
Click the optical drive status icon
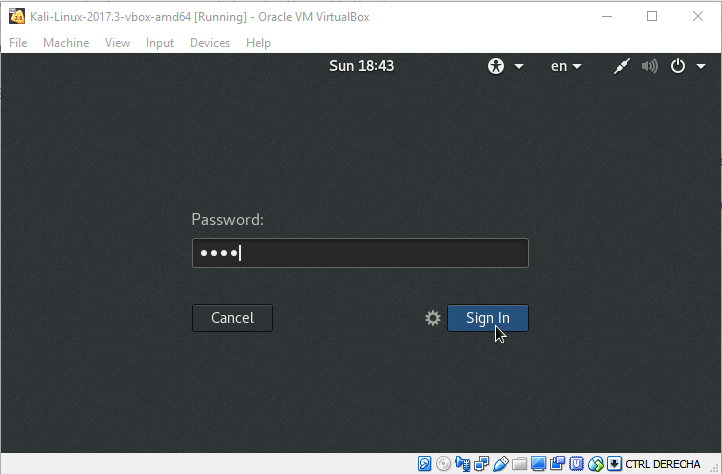point(443,464)
